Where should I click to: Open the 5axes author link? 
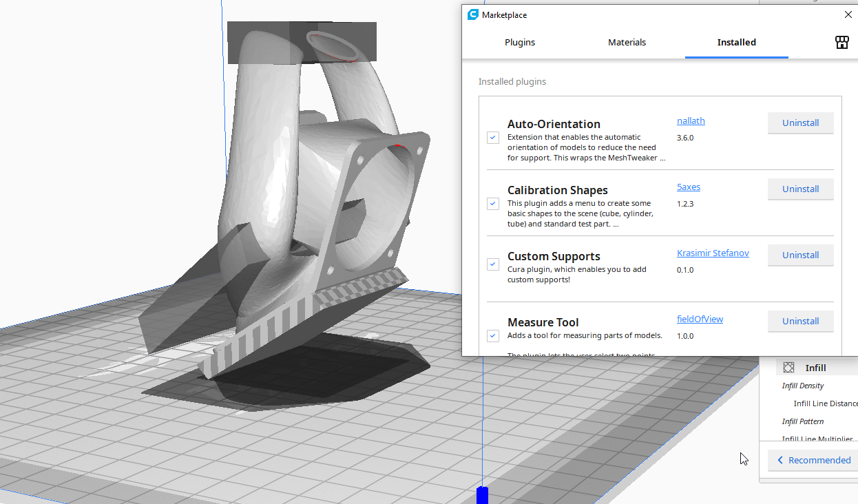click(x=689, y=187)
